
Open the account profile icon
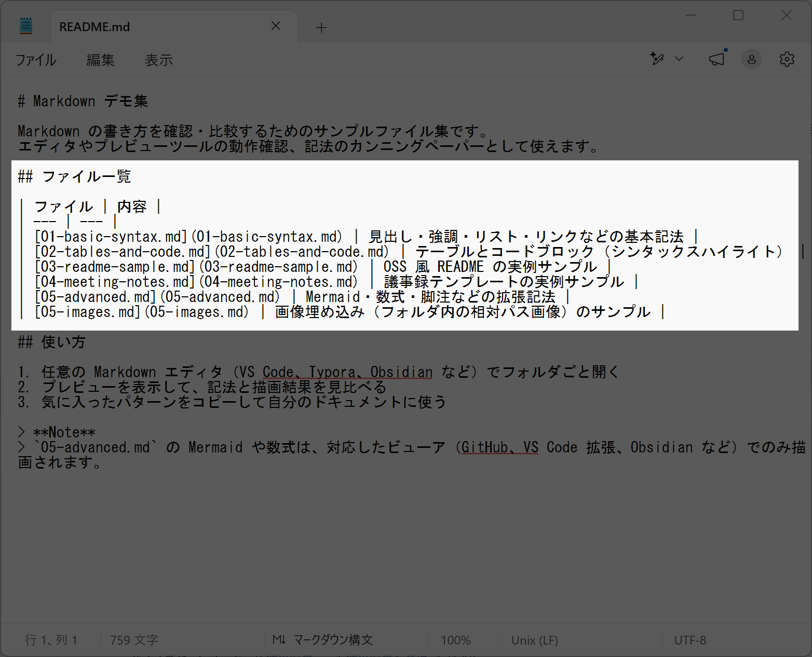(751, 59)
